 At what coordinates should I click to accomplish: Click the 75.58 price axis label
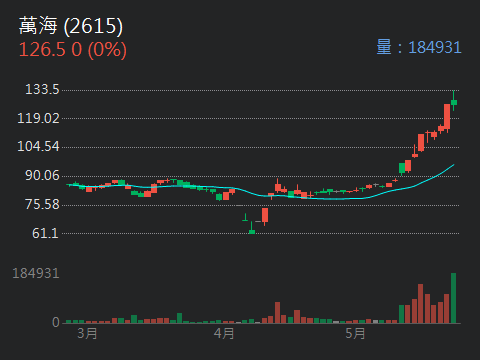tap(42, 204)
